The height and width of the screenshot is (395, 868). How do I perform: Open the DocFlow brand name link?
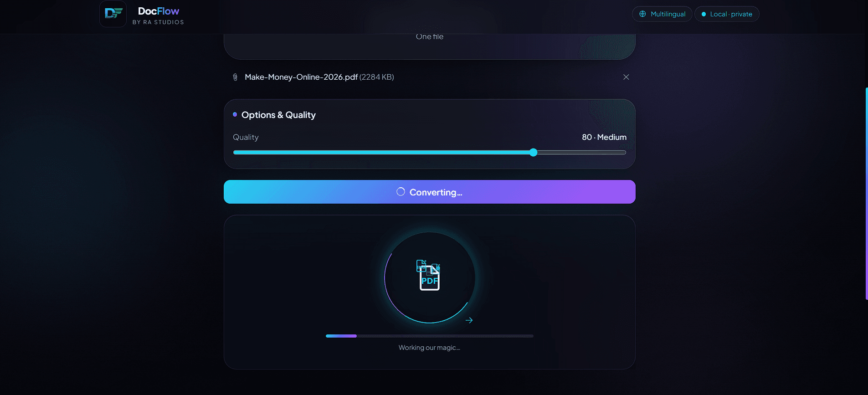(x=159, y=11)
